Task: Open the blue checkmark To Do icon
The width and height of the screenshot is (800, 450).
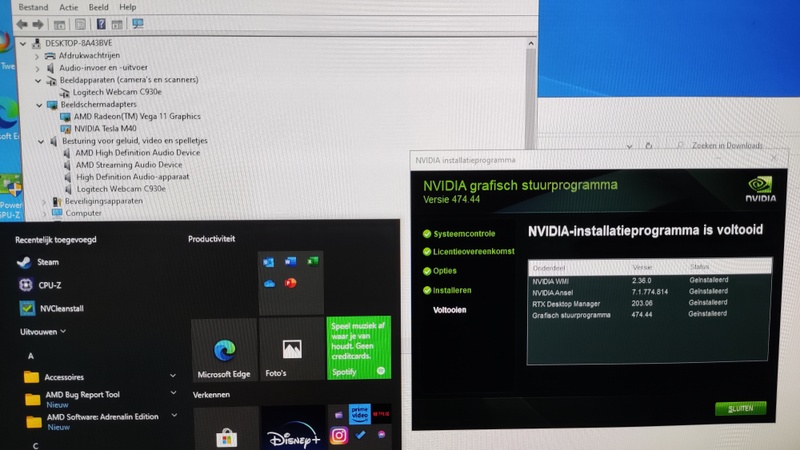Action: coord(360,435)
